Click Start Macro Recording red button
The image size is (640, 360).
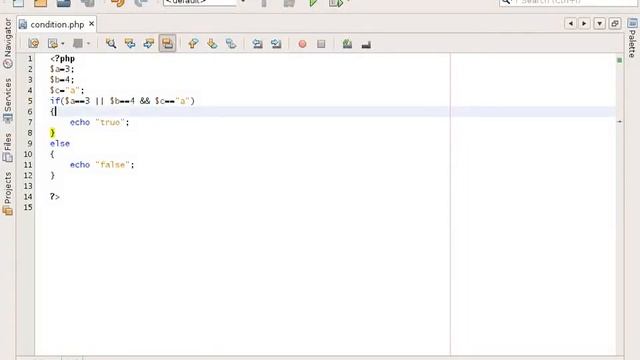302,44
